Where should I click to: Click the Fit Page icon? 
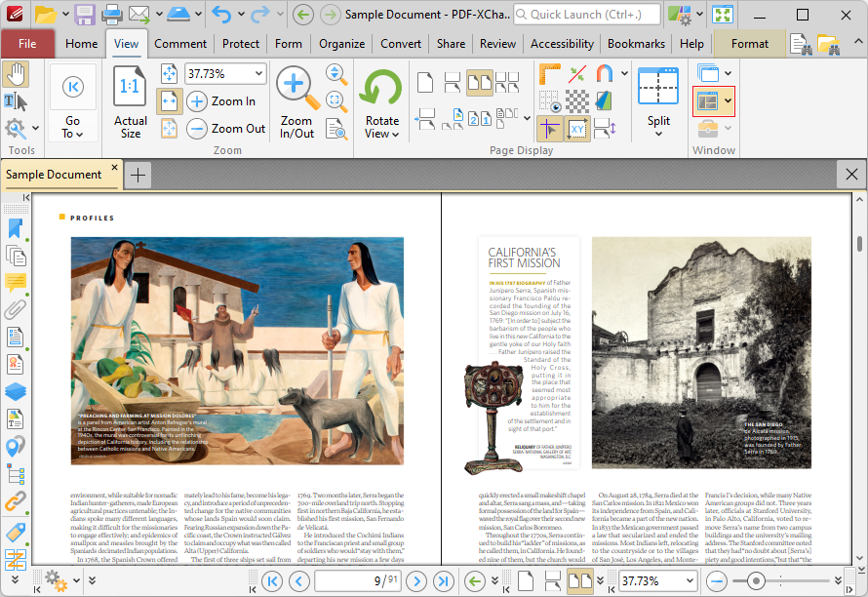[169, 74]
